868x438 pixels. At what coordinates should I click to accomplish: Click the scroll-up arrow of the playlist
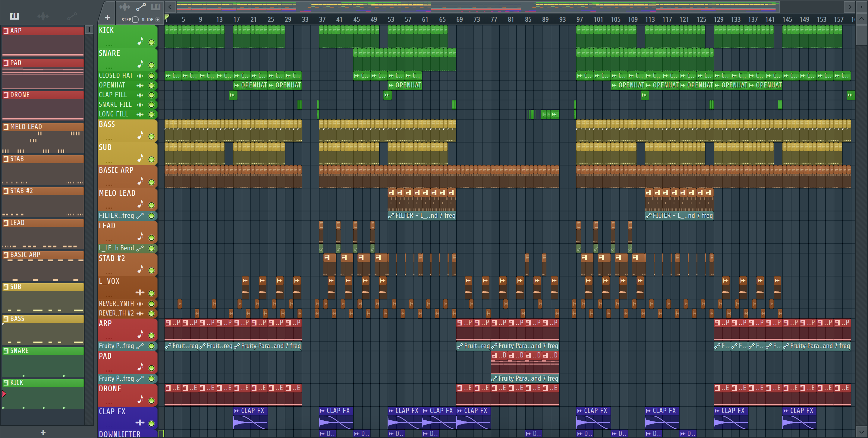point(861,19)
